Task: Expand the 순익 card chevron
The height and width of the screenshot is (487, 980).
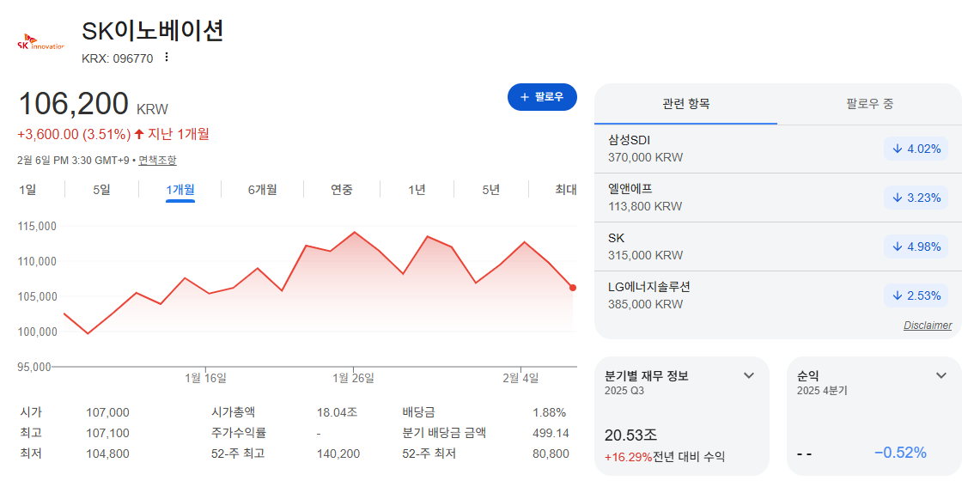Action: [x=941, y=375]
